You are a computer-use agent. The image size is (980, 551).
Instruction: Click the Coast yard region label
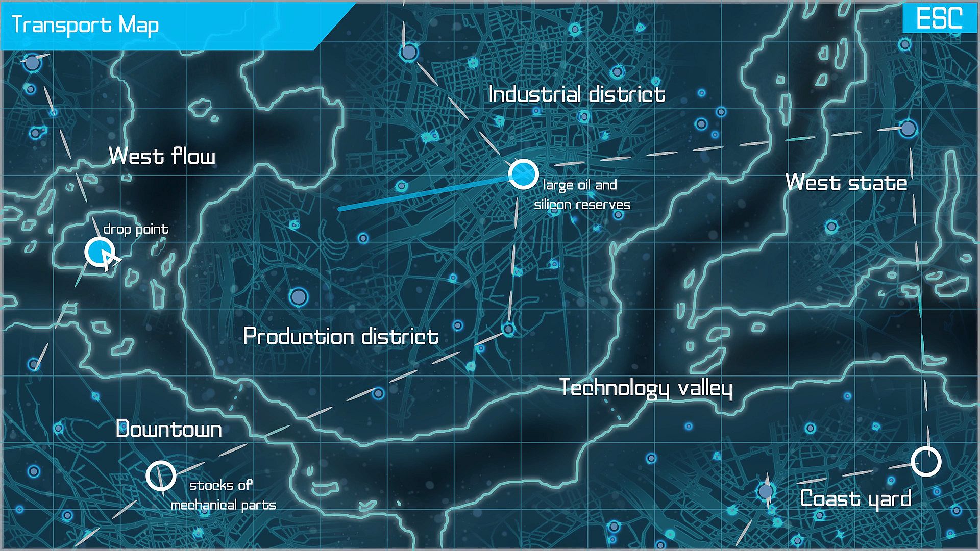coord(855,498)
